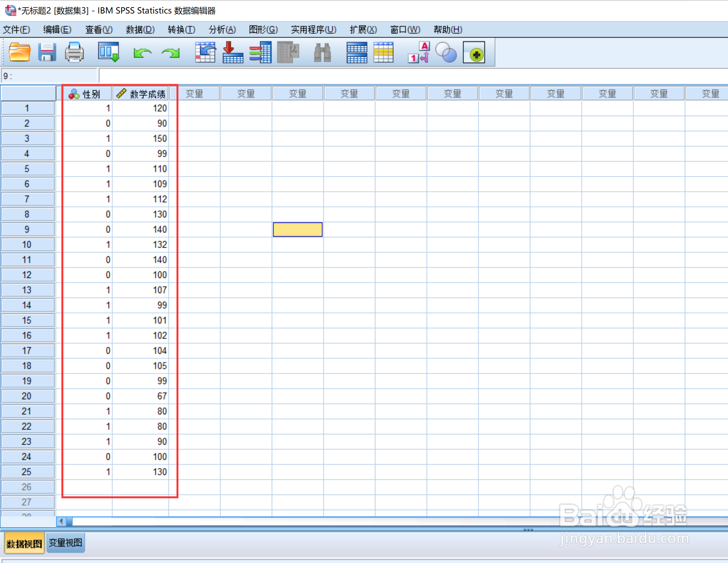The height and width of the screenshot is (563, 728).
Task: Open the 转换(T) menu
Action: pos(181,30)
